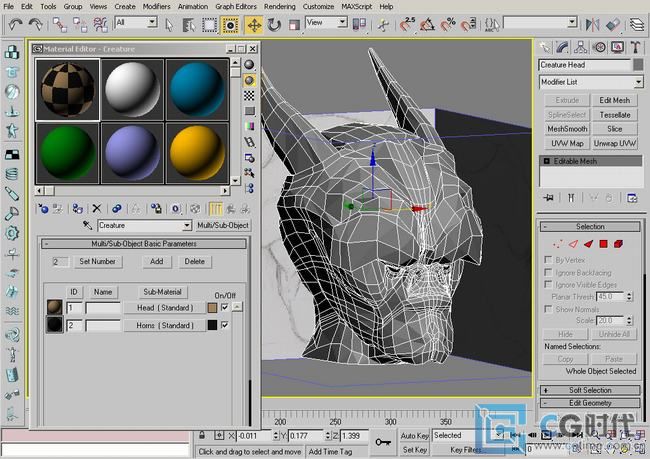The height and width of the screenshot is (459, 650).
Task: Open the File menu
Action: 8,6
